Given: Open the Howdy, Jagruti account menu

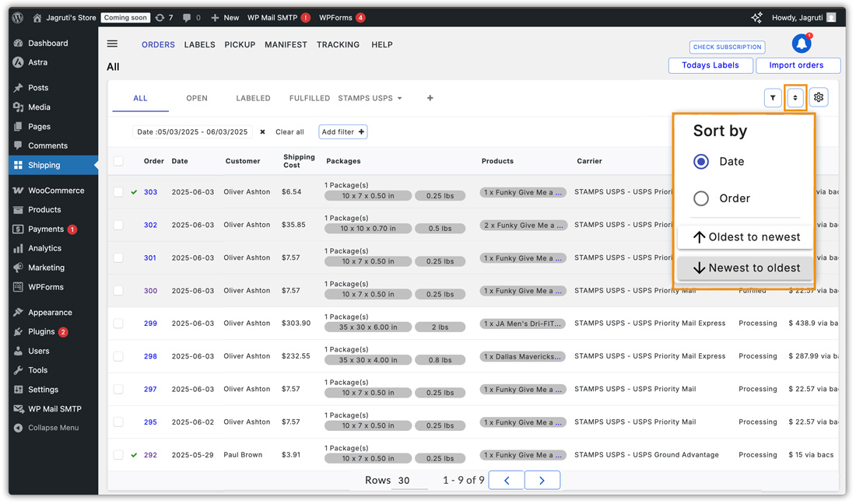Looking at the screenshot, I should 804,17.
